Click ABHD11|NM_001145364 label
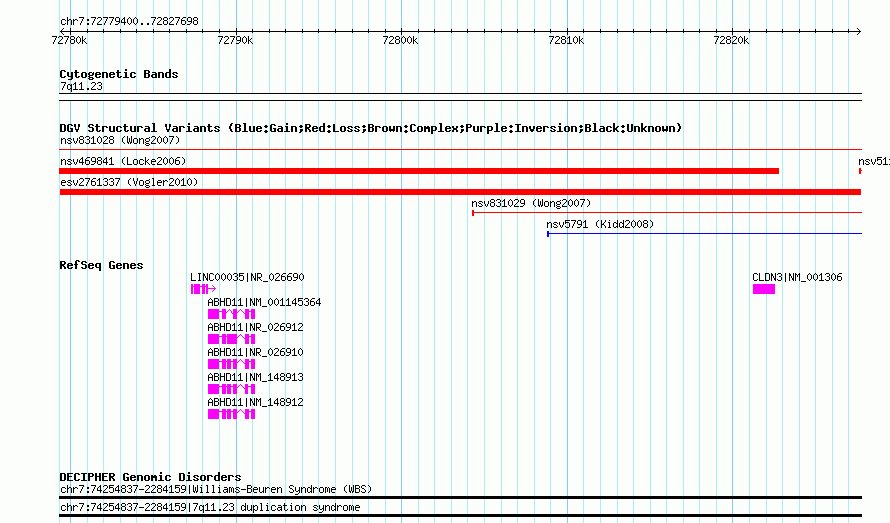Screen dimensions: 890x523 [265, 302]
